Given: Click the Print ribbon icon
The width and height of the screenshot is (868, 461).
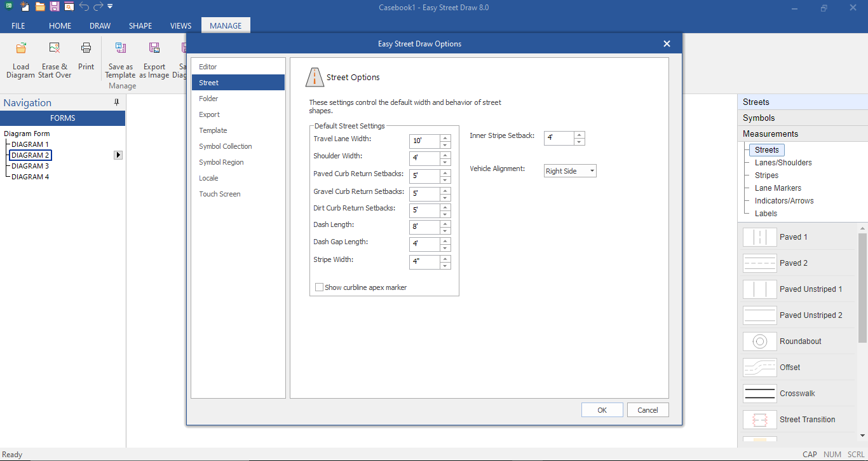Looking at the screenshot, I should pos(86,48).
